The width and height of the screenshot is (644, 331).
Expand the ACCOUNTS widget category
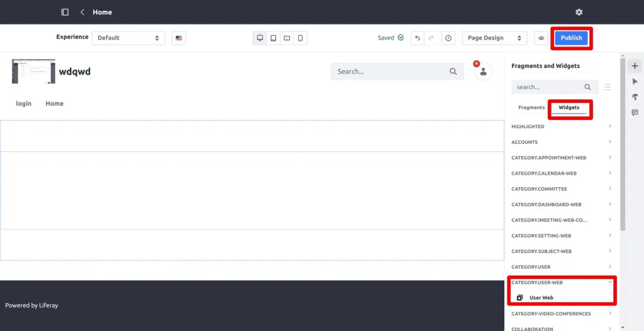pos(562,142)
